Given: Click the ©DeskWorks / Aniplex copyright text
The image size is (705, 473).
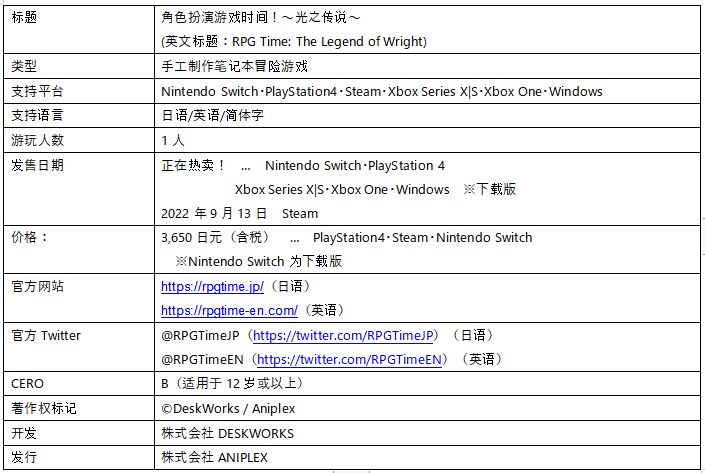Looking at the screenshot, I should [x=228, y=408].
